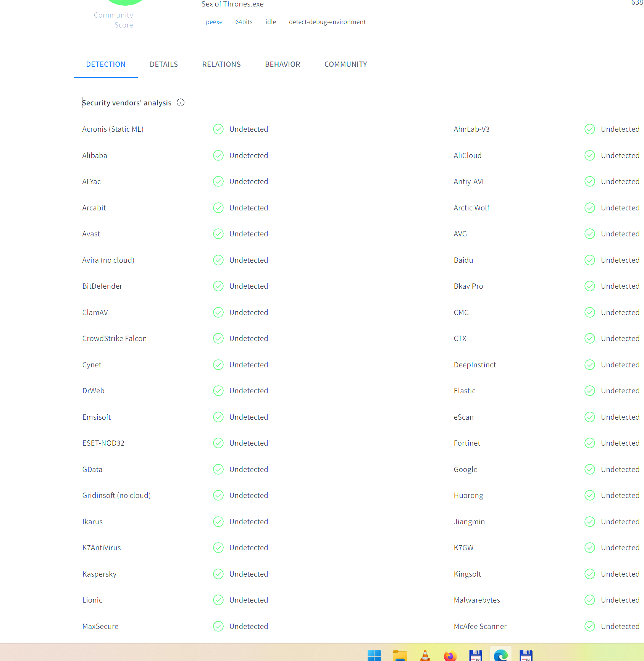Open File Explorer from the taskbar
Image resolution: width=644 pixels, height=661 pixels.
pyautogui.click(x=400, y=655)
